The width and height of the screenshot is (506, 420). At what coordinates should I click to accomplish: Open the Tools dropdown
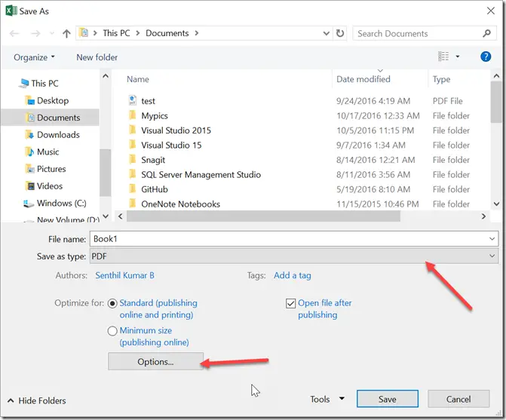[327, 400]
